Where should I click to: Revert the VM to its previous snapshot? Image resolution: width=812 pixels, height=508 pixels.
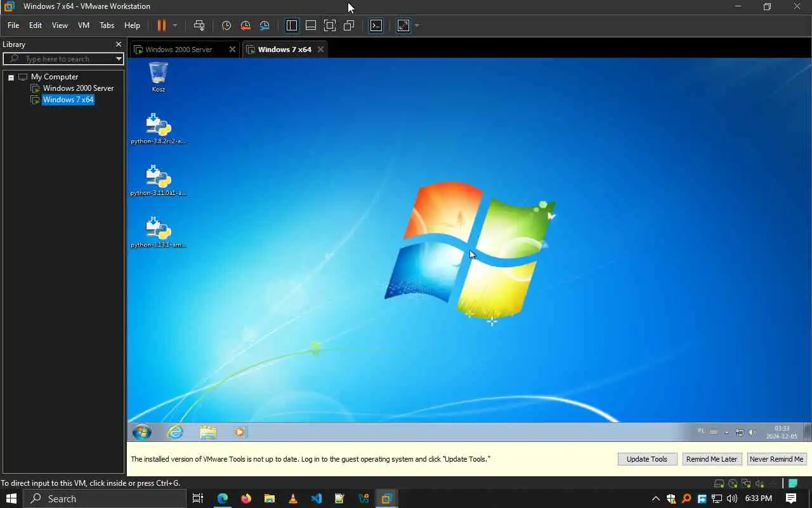tap(246, 25)
